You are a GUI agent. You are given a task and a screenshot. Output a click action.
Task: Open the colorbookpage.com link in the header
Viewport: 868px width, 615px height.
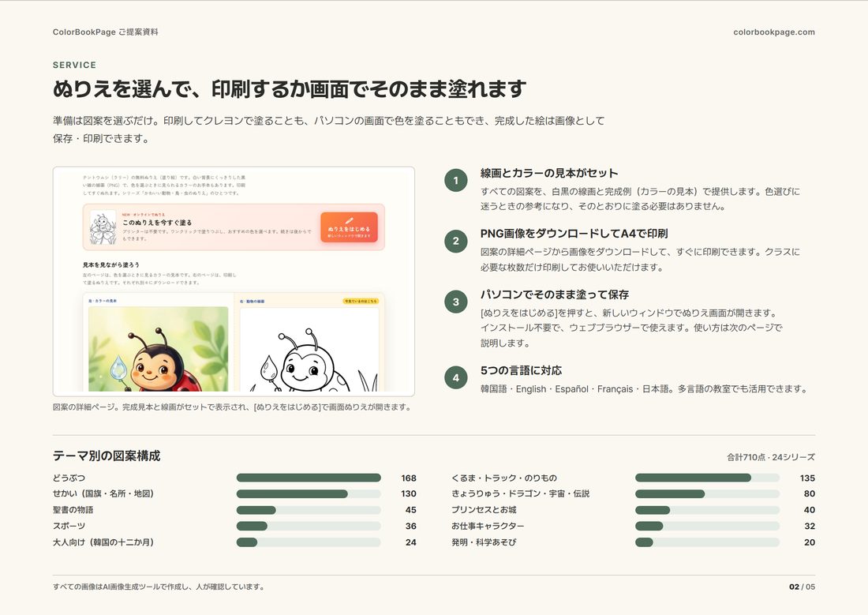tap(774, 32)
